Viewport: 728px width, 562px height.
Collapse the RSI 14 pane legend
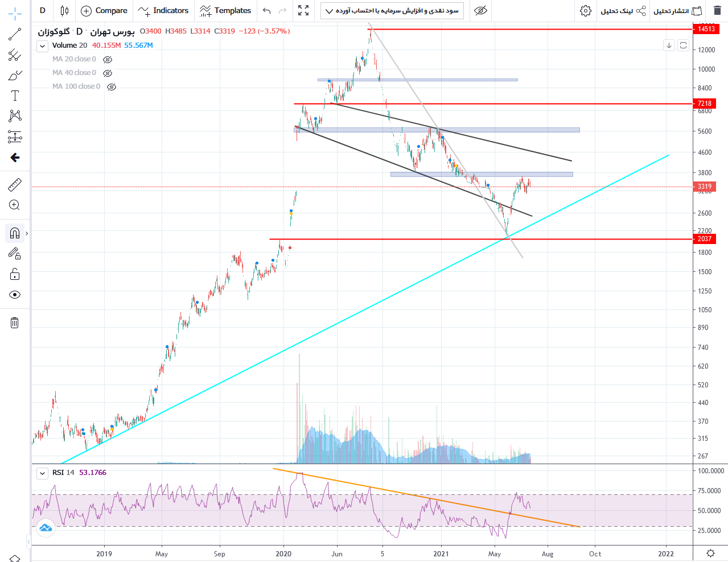(43, 473)
